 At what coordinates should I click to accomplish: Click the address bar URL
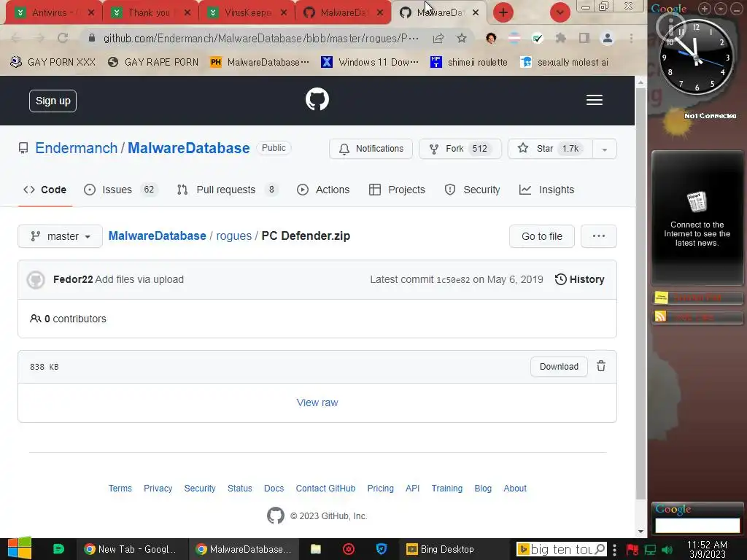pos(261,38)
